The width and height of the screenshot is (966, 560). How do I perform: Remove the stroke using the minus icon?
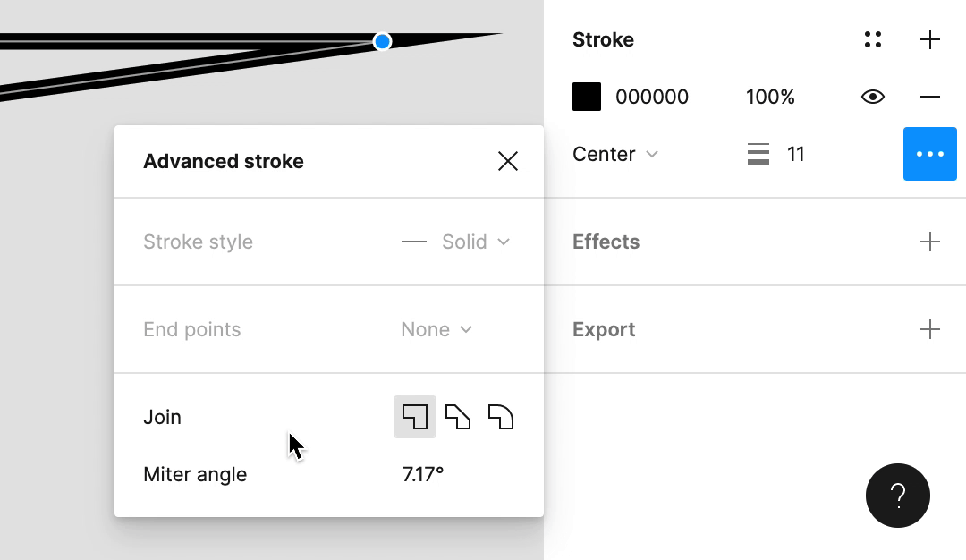[x=930, y=97]
